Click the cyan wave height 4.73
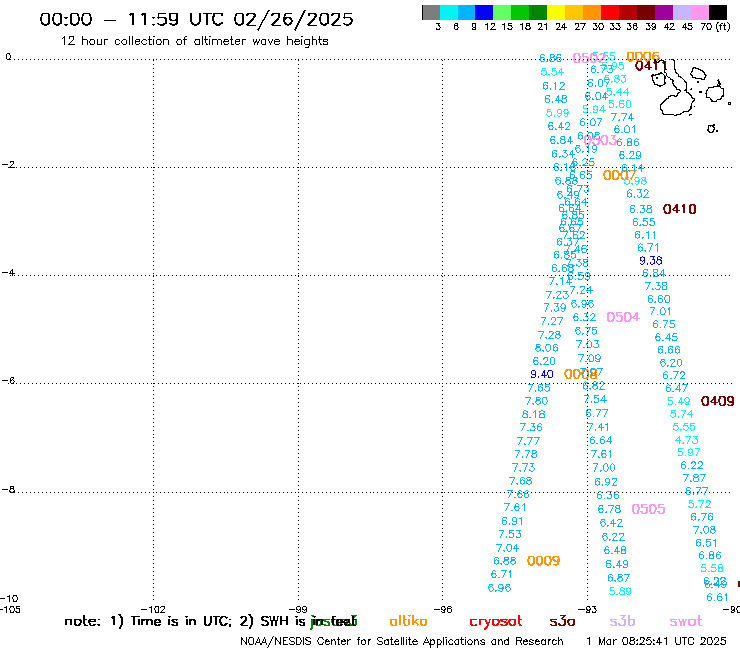 (687, 440)
